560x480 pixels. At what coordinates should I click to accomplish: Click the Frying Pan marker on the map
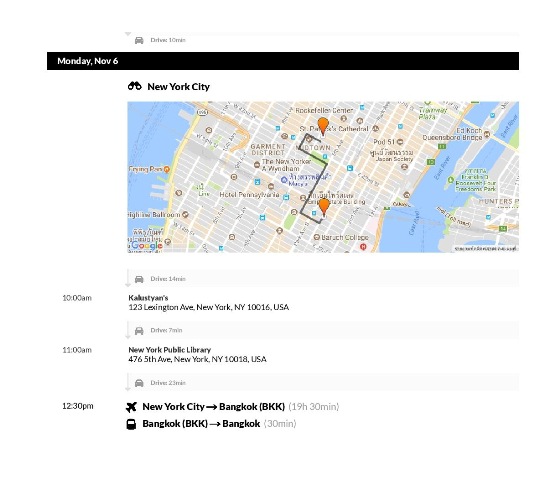point(166,169)
